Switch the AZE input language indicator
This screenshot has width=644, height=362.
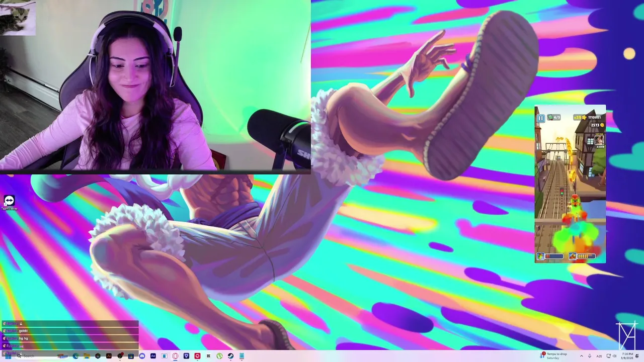[599, 356]
